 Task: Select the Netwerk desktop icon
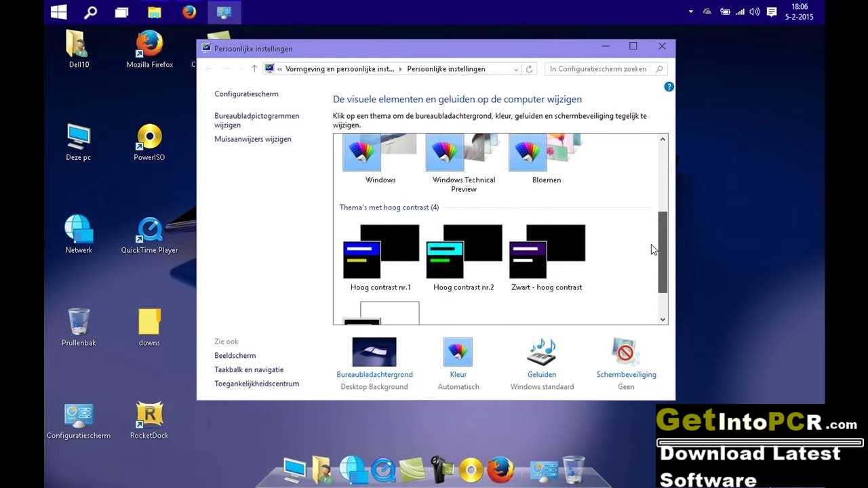pyautogui.click(x=79, y=235)
